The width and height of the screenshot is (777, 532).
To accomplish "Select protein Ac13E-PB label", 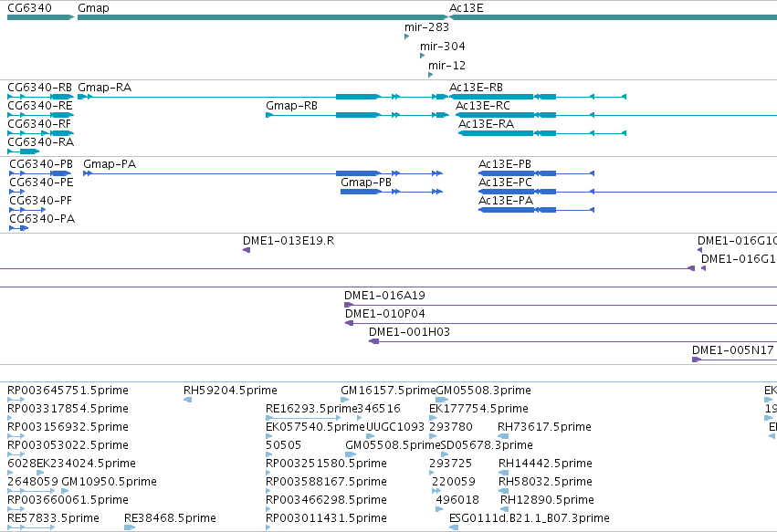I will point(504,164).
